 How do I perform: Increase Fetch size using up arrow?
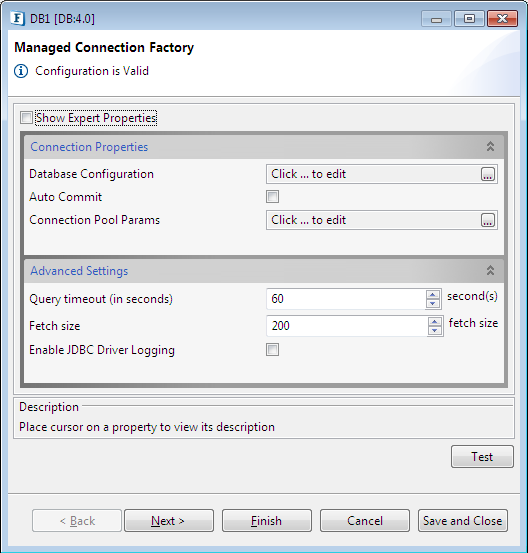click(x=435, y=322)
